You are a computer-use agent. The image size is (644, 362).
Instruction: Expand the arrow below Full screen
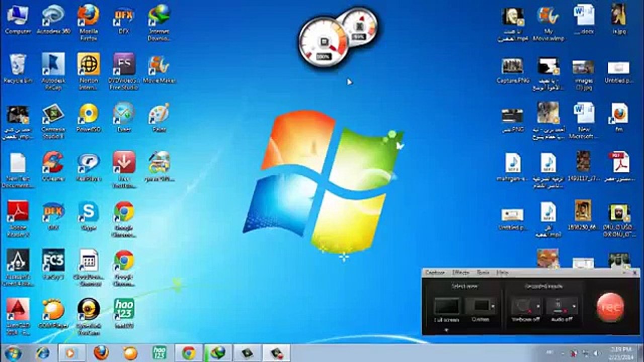point(446,330)
